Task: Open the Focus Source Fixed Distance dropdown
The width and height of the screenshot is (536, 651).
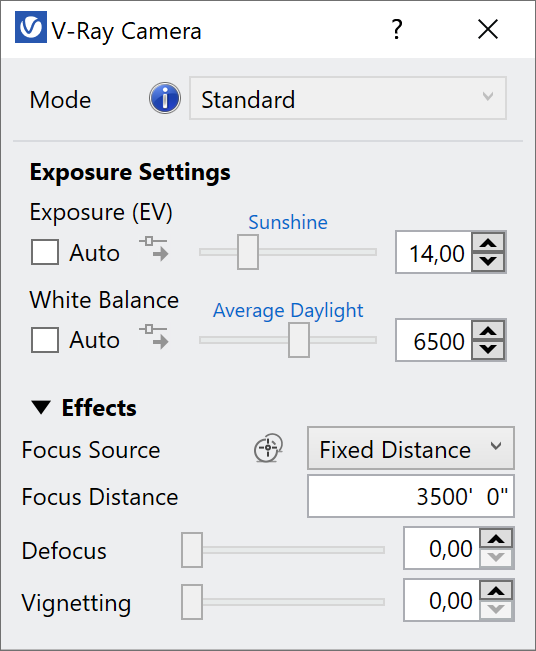Action: coord(411,448)
